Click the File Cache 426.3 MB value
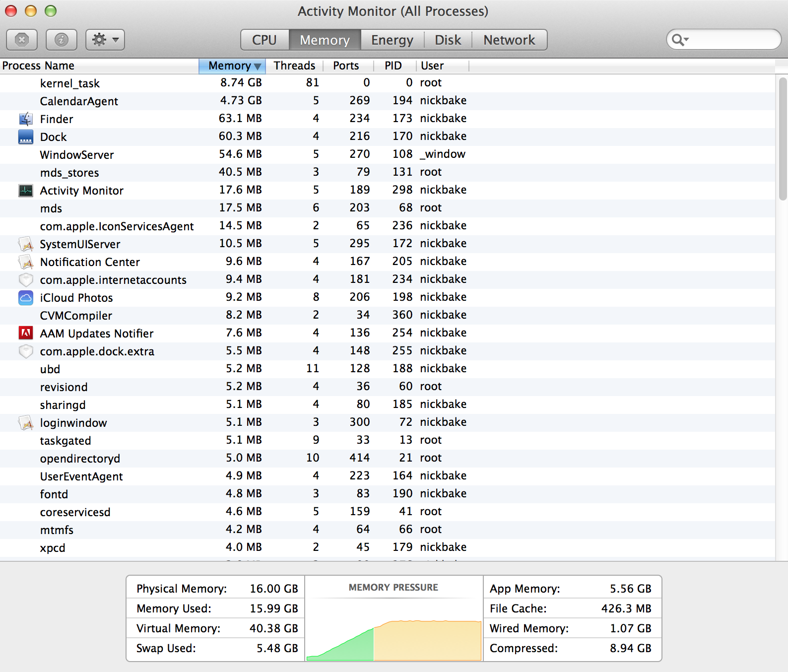 point(626,608)
